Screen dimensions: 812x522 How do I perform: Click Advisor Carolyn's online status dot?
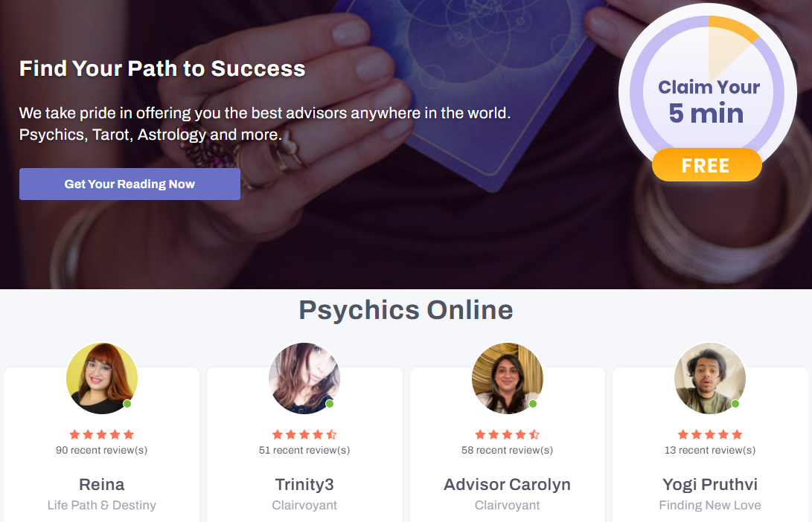(532, 404)
